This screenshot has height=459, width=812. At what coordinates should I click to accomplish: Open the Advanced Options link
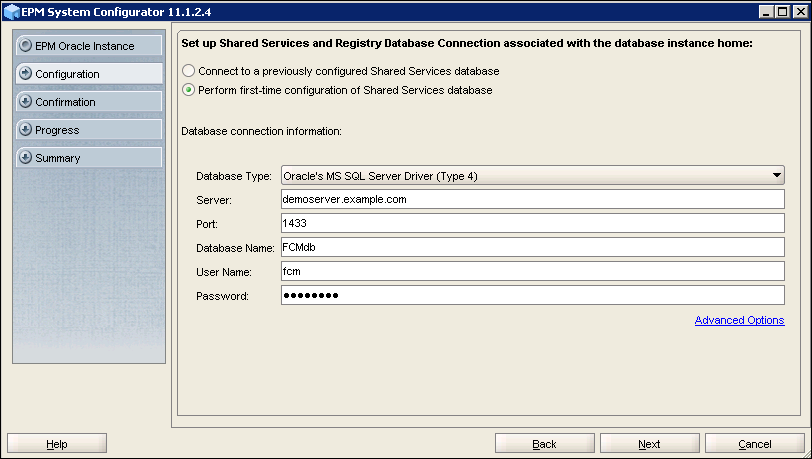[x=739, y=320]
